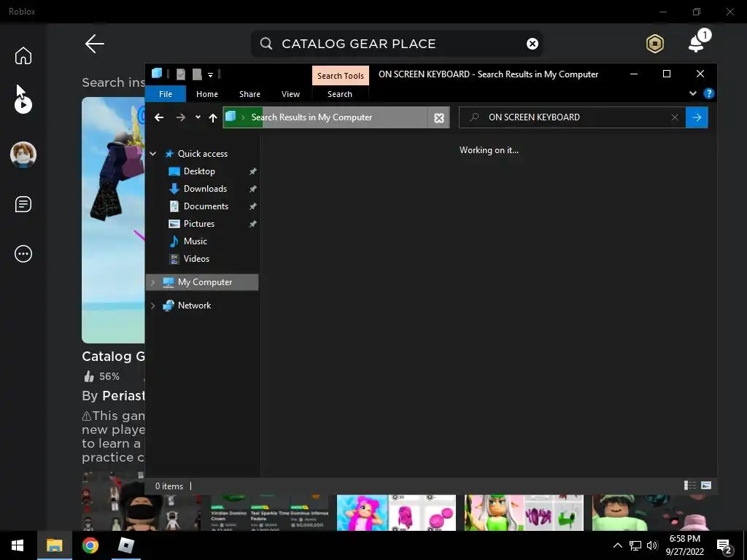Open Documents in navigation pane
The image size is (747, 560).
[x=206, y=206]
